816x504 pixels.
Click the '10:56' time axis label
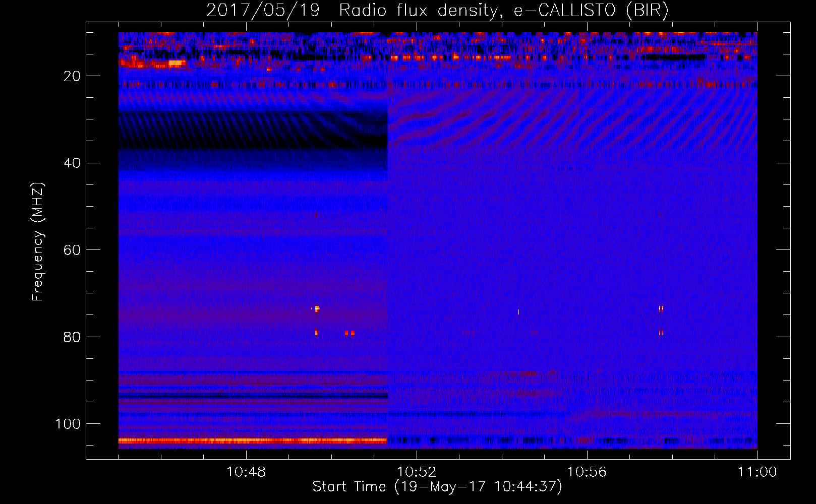[x=587, y=472]
